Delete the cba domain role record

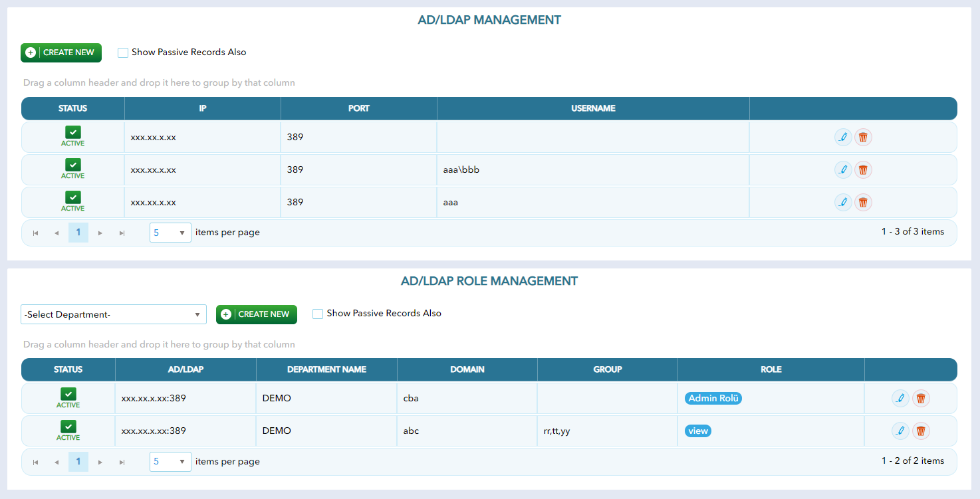pyautogui.click(x=921, y=399)
